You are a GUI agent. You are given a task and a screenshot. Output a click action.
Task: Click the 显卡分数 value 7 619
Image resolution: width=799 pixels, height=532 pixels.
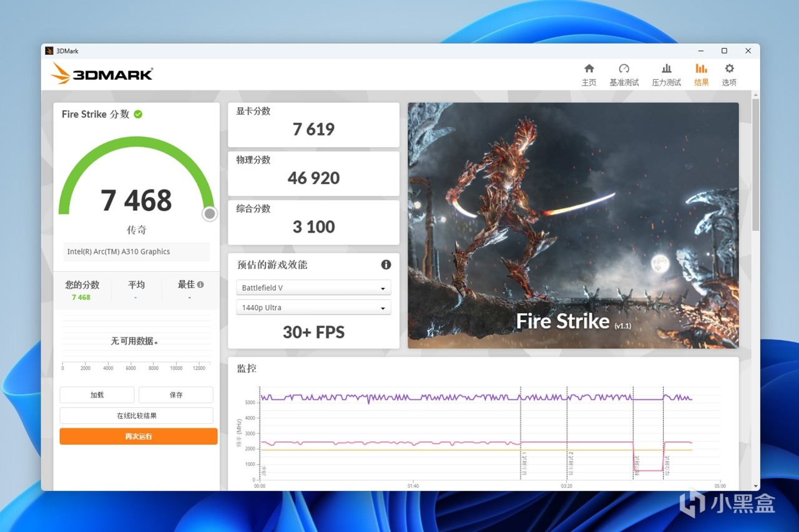pyautogui.click(x=313, y=129)
